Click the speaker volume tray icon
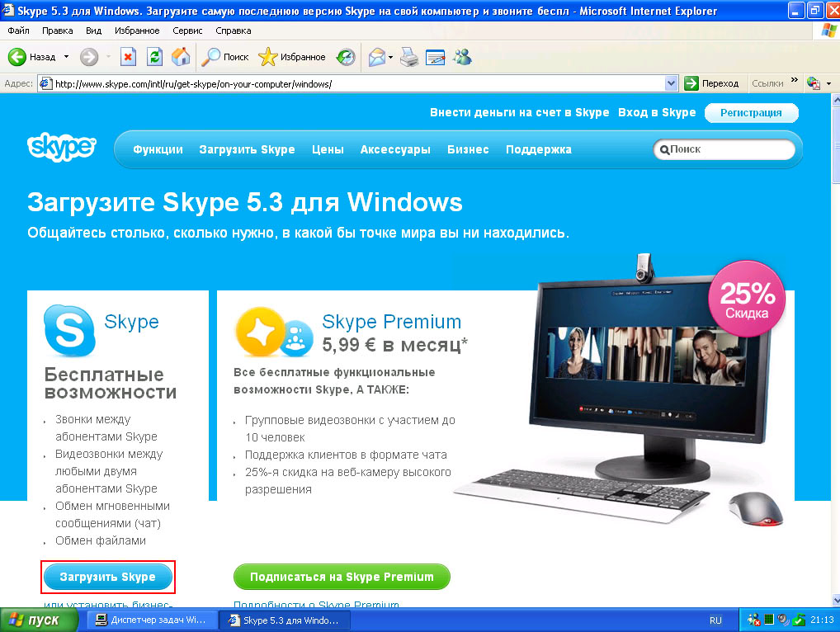The height and width of the screenshot is (632, 840). click(783, 620)
